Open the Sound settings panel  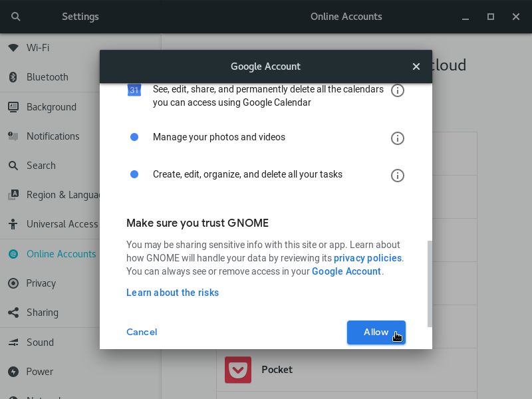pos(40,342)
